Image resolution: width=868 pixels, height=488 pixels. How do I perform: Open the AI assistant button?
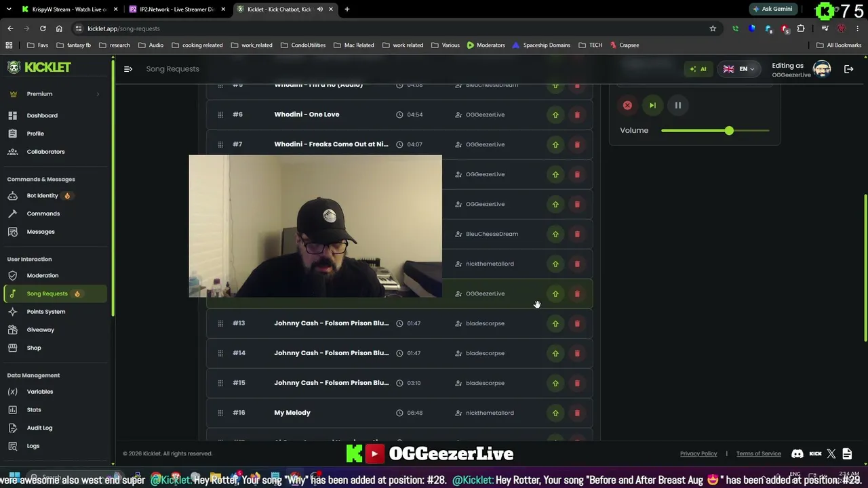tap(698, 69)
